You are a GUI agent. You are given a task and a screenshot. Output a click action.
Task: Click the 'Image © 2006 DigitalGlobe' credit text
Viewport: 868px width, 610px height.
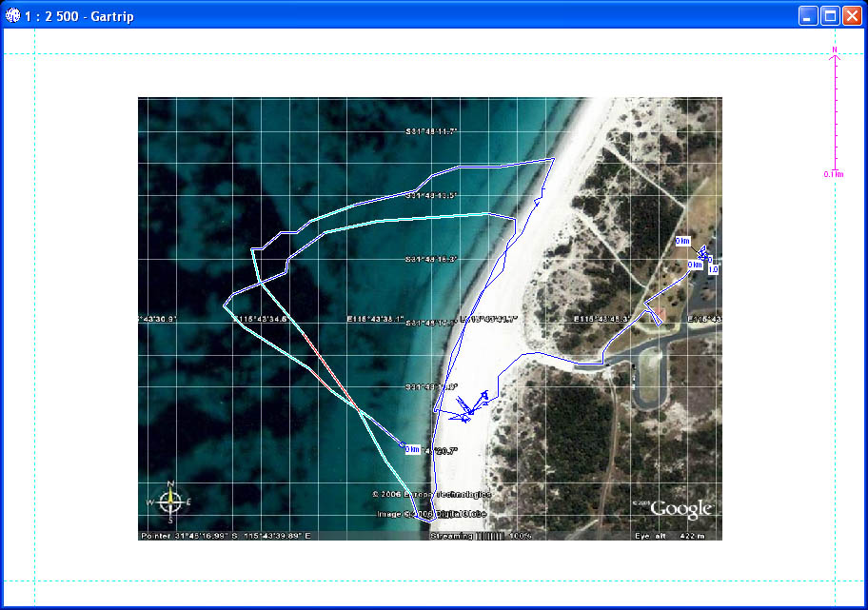(x=433, y=515)
